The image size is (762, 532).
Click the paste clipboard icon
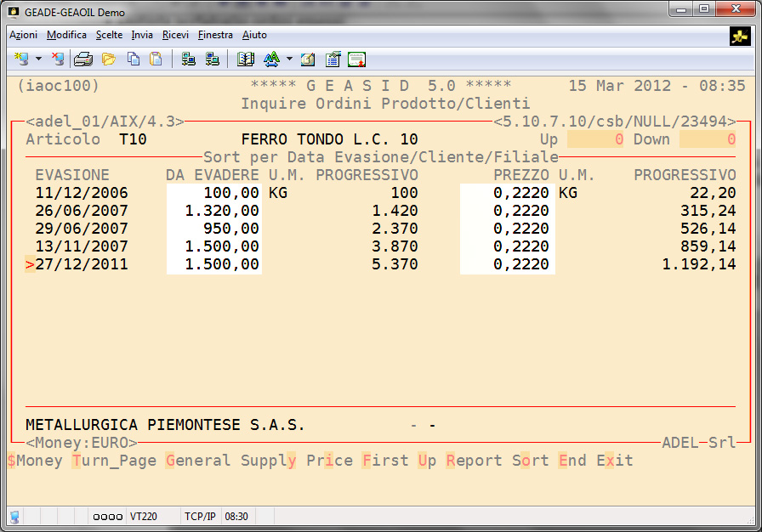tap(156, 59)
